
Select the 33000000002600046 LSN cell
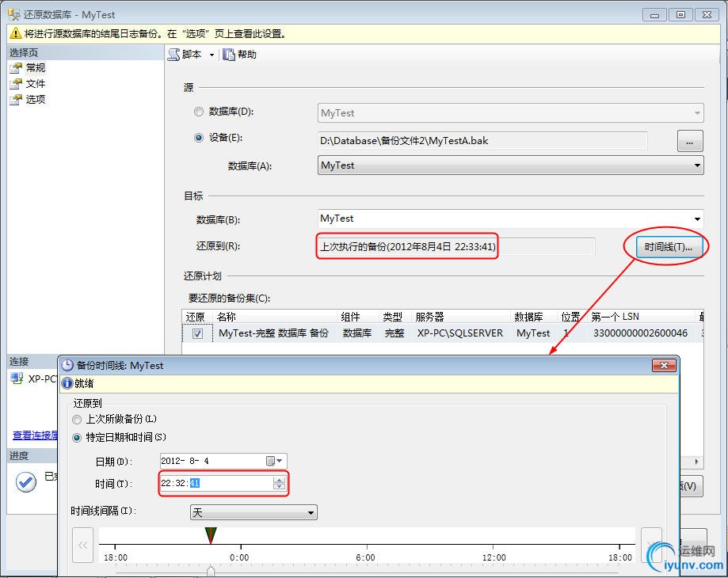tap(640, 333)
